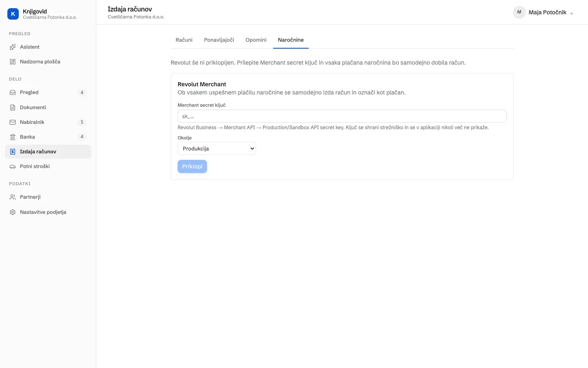This screenshot has height=368, width=588.
Task: Click the Maja Potočnik user name
Action: click(548, 12)
